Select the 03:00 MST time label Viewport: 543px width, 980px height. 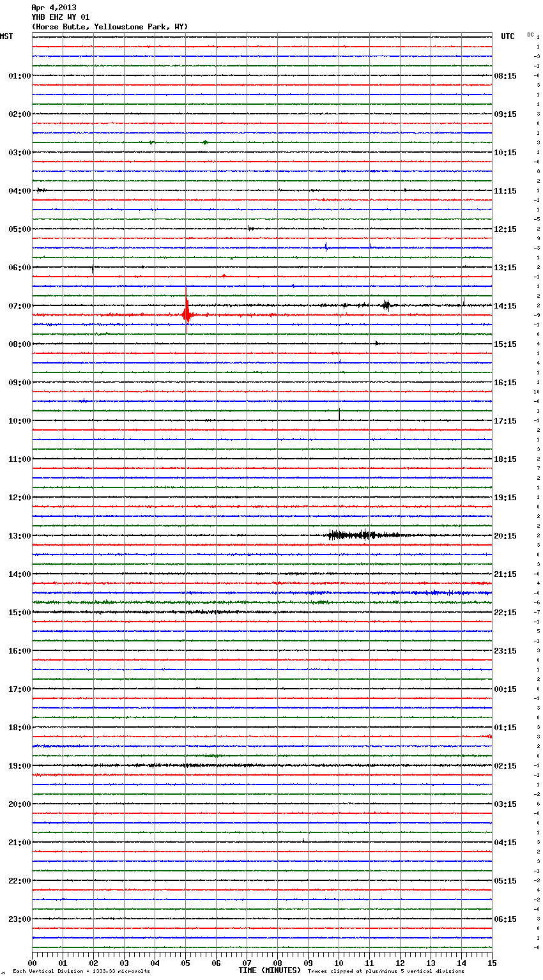click(20, 153)
